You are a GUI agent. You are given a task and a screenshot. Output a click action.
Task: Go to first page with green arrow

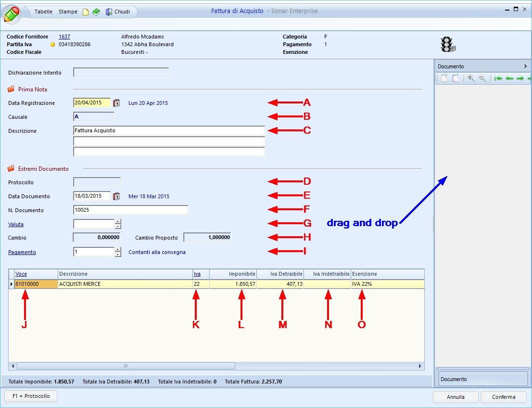(x=498, y=78)
